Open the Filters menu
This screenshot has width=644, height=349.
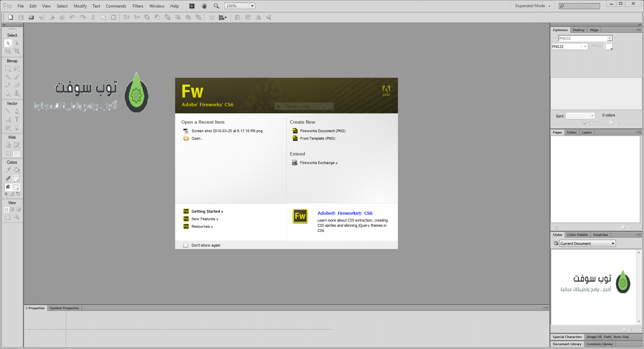138,6
